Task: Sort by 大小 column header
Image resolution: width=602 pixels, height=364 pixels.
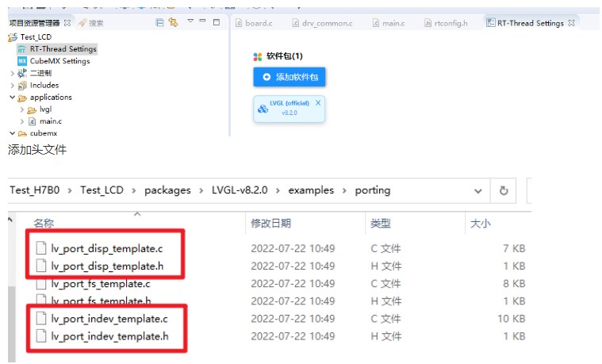Action: [481, 223]
